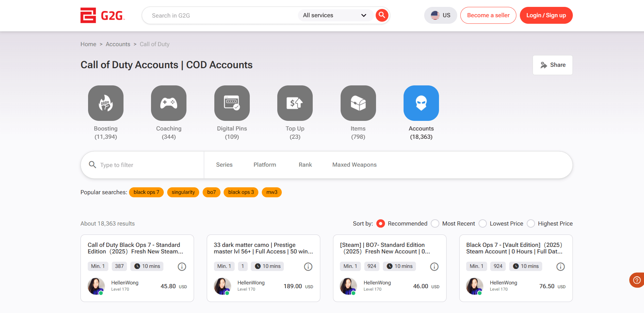The width and height of the screenshot is (644, 313).
Task: Focus the Type to filter field
Action: click(x=148, y=165)
